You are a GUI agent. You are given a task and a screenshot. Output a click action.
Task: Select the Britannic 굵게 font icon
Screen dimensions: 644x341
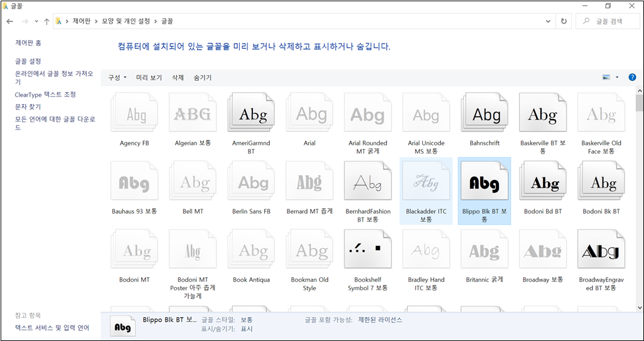tap(484, 250)
